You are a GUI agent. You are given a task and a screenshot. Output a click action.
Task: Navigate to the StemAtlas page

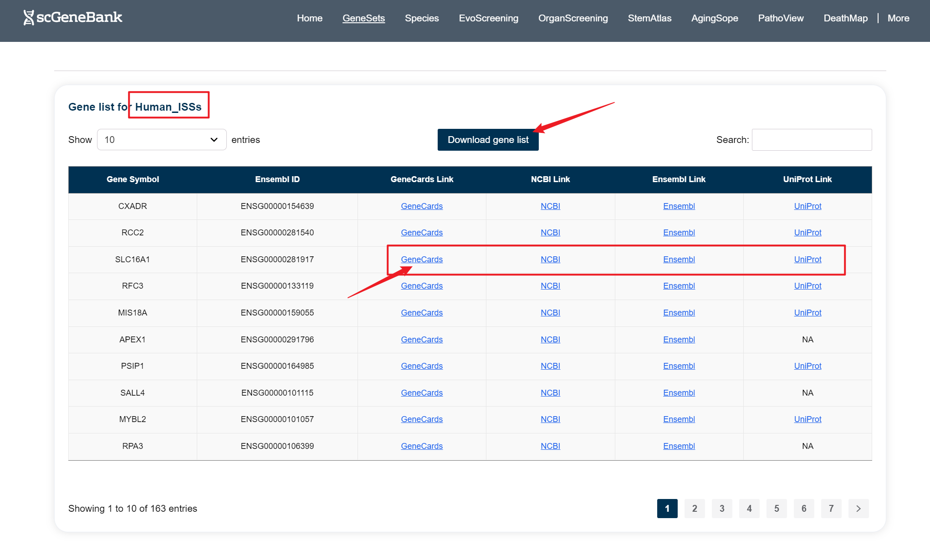tap(649, 18)
